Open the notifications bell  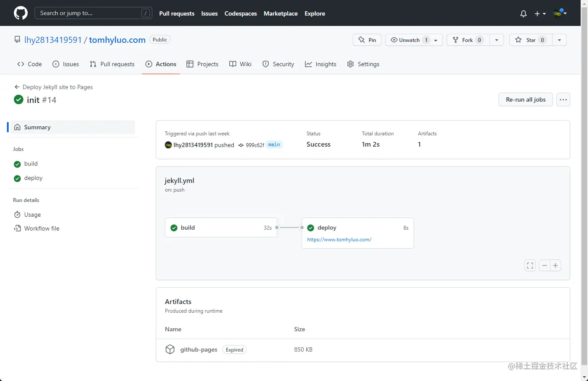[x=523, y=13]
